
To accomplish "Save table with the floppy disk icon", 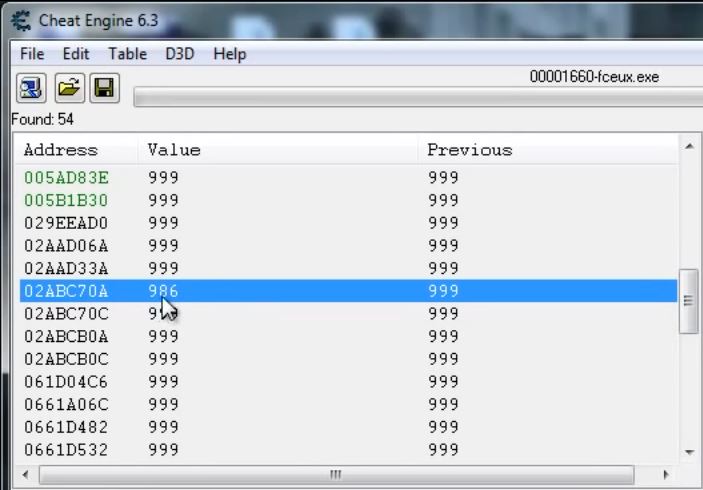I will pyautogui.click(x=102, y=89).
